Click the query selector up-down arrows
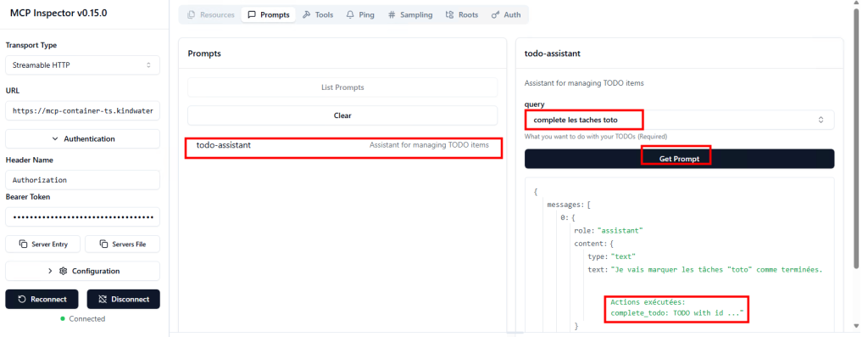The image size is (868, 337). (821, 120)
